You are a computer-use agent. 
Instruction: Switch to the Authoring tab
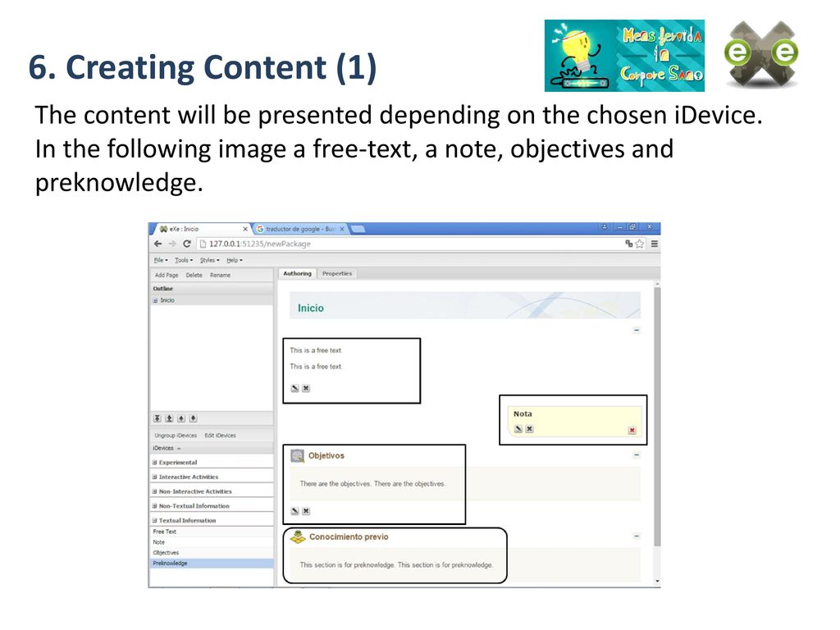point(297,274)
